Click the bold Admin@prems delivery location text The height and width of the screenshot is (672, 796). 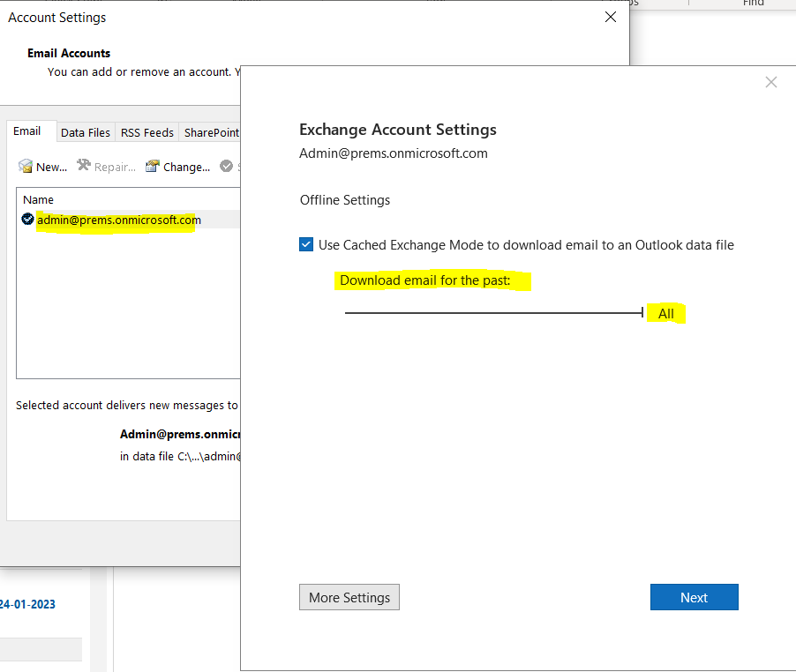pos(180,434)
